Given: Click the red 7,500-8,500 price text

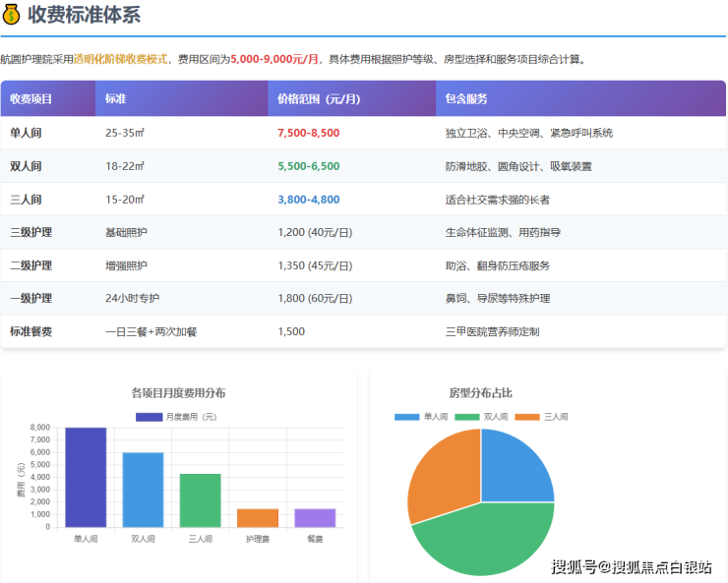Looking at the screenshot, I should [x=308, y=133].
